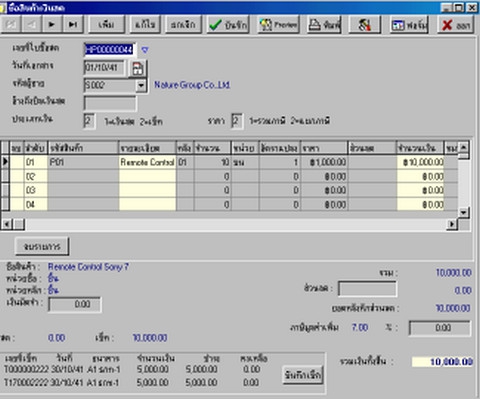
Task: Maximize the purchase window
Action: click(459, 8)
